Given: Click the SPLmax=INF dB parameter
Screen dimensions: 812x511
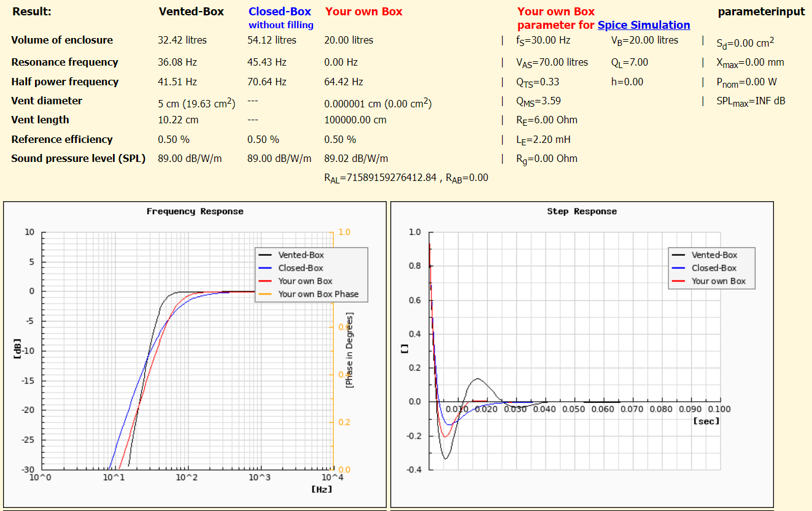Looking at the screenshot, I should [x=751, y=101].
